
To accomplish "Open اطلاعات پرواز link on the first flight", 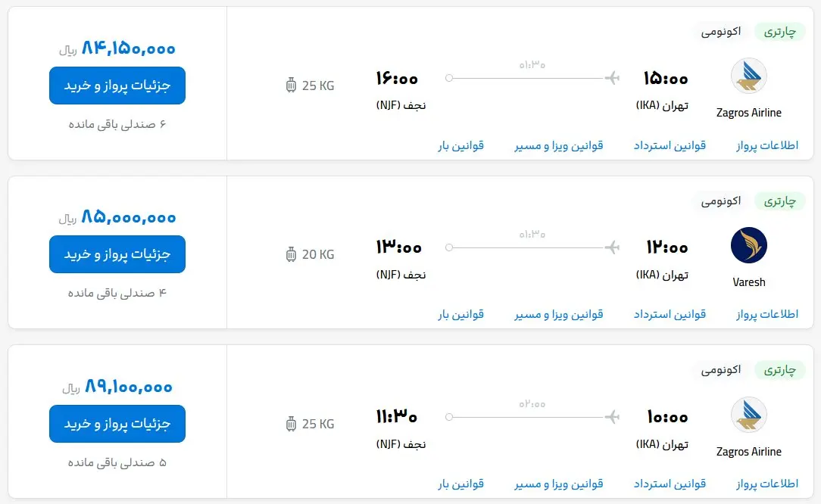I will click(766, 145).
